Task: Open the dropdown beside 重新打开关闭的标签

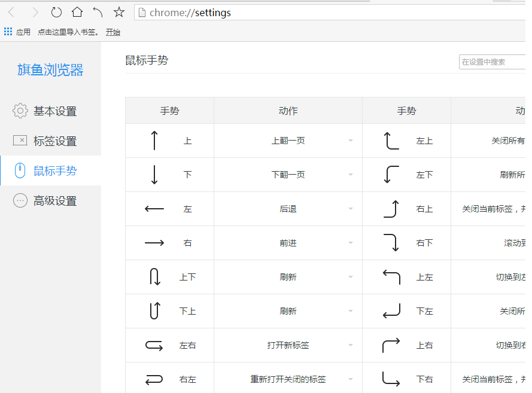Action: [351, 379]
